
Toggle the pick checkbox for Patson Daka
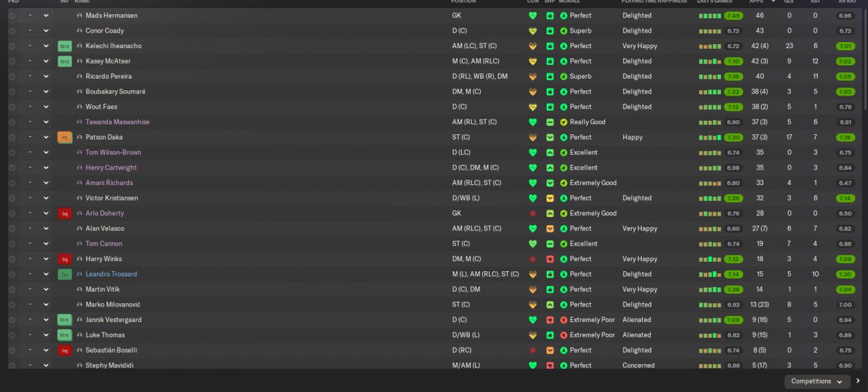point(12,137)
